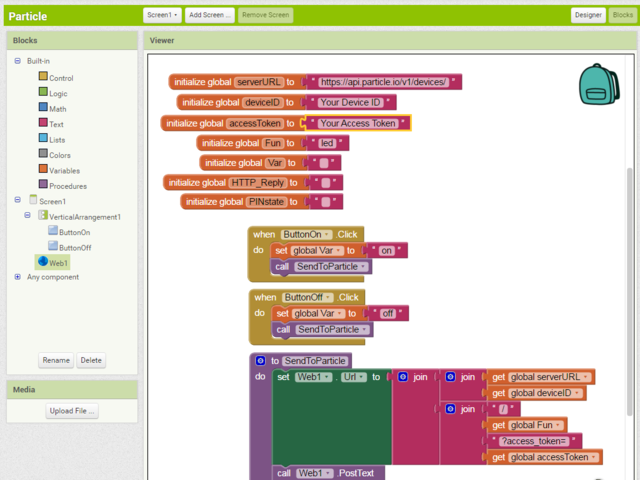
Task: Click the Screen1 component icon
Action: pos(33,201)
